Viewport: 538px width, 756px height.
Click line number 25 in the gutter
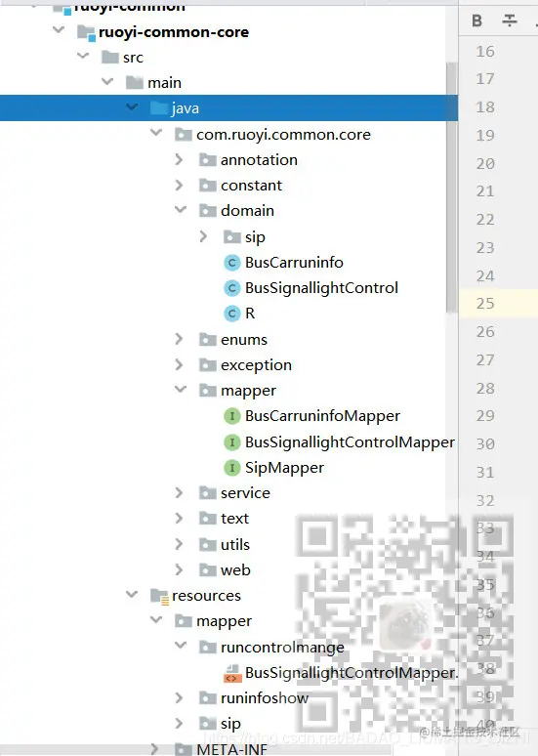485,303
